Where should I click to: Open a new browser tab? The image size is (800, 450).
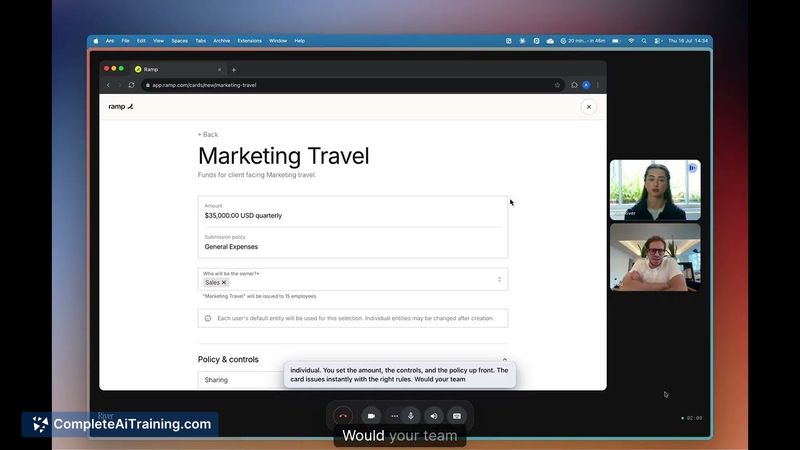click(234, 70)
